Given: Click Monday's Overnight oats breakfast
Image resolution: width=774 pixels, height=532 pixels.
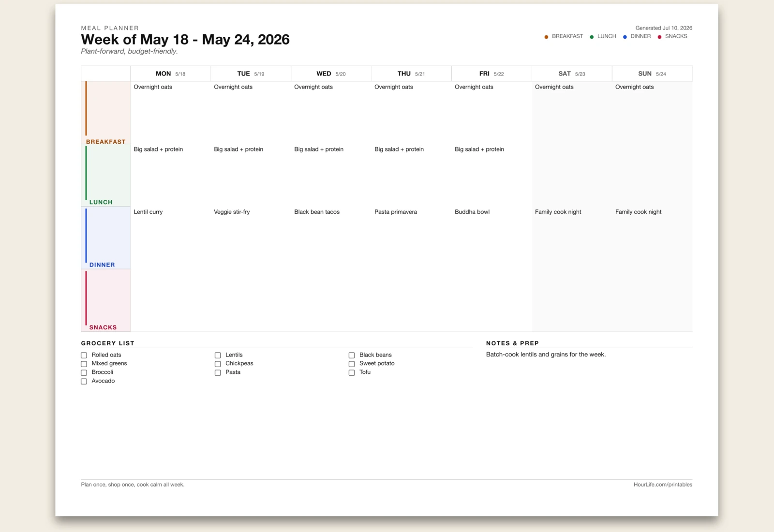Looking at the screenshot, I should [153, 87].
